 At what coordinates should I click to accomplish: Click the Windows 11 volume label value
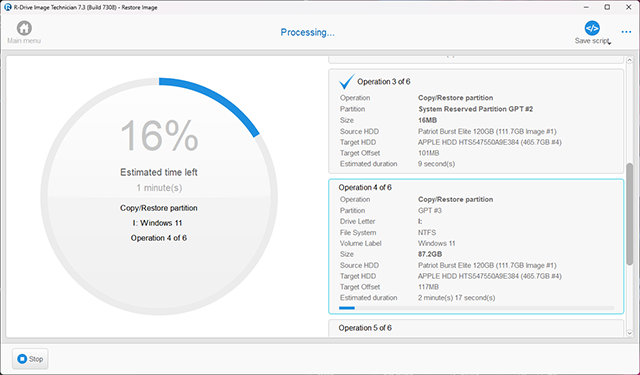coord(436,243)
